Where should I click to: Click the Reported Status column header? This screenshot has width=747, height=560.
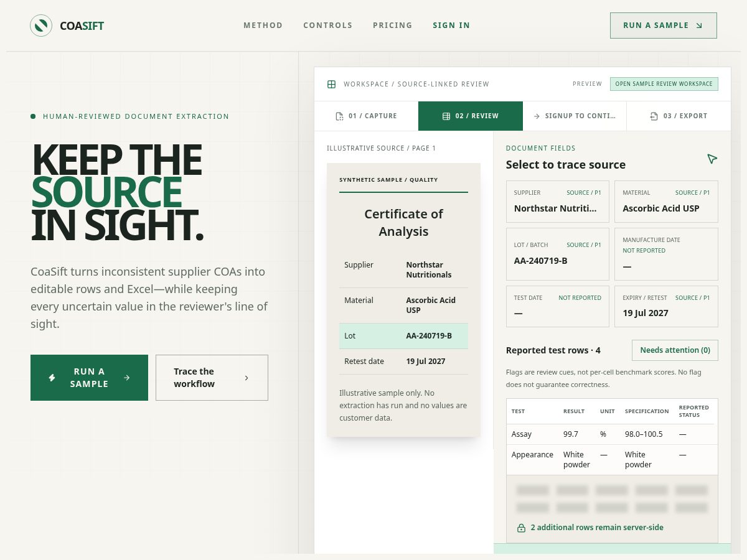[x=693, y=411]
